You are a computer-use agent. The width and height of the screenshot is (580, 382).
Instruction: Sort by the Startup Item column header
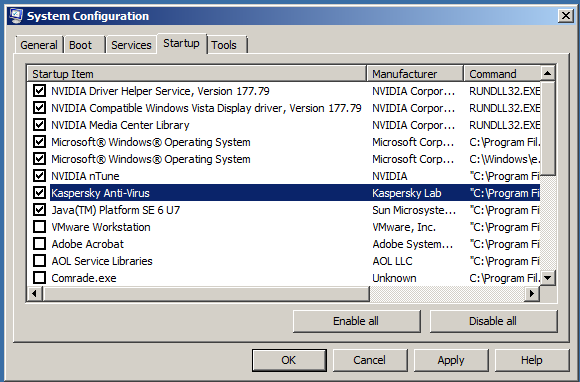point(197,74)
